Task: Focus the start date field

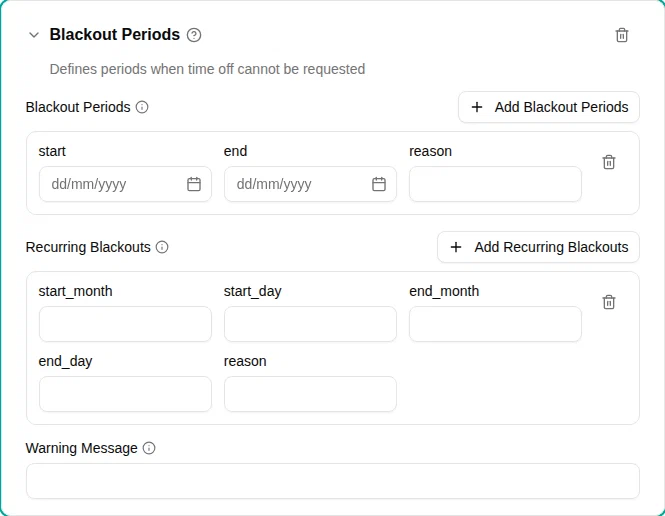Action: [125, 184]
